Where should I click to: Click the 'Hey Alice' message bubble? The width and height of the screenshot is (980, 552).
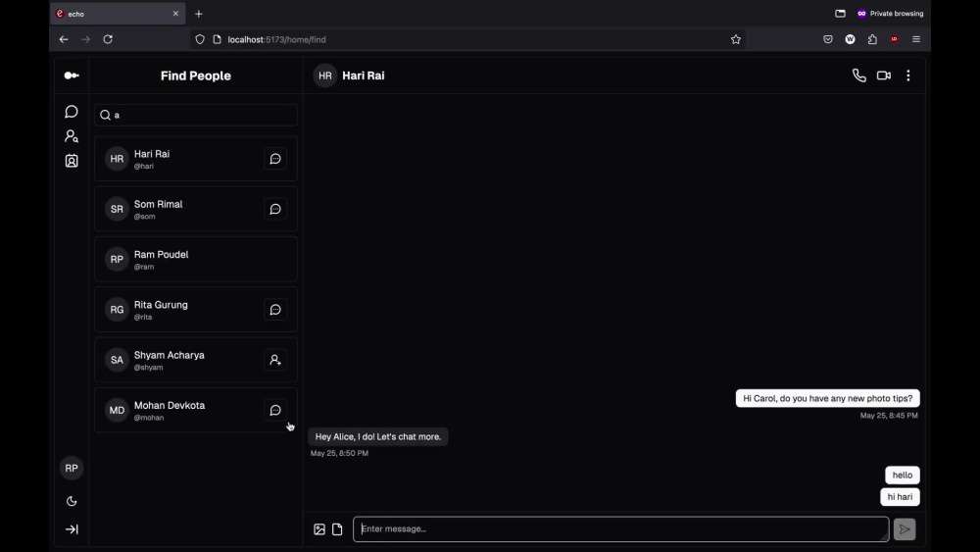tap(378, 437)
